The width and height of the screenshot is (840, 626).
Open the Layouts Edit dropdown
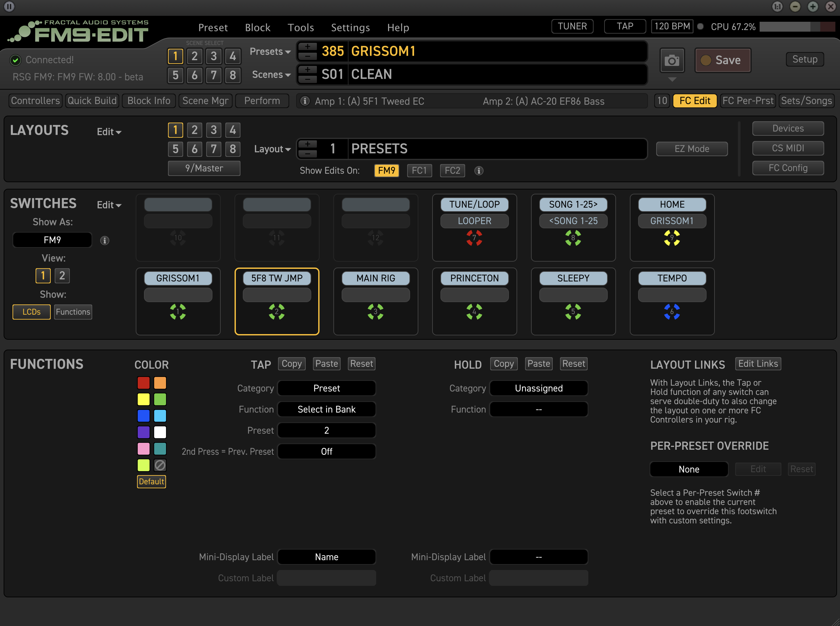click(109, 132)
